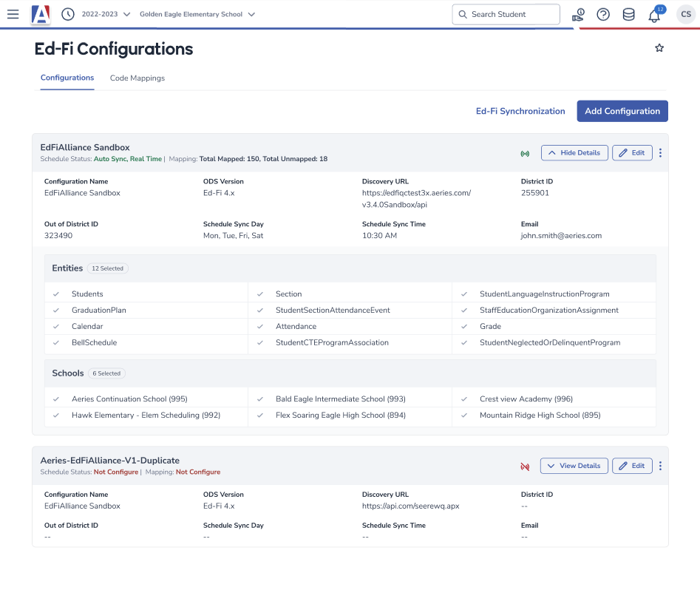This screenshot has width=700, height=590.
Task: Open more options for EdFiAlliance Sandbox
Action: 660,153
